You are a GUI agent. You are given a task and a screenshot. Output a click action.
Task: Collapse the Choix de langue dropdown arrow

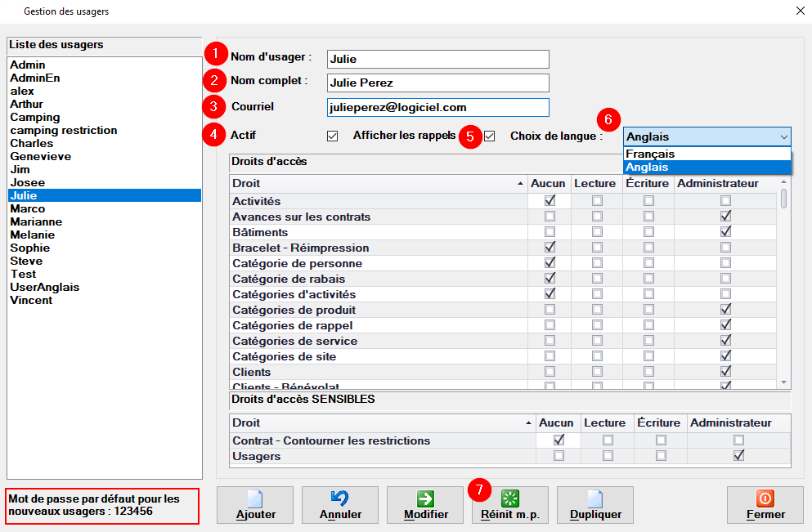(x=783, y=136)
